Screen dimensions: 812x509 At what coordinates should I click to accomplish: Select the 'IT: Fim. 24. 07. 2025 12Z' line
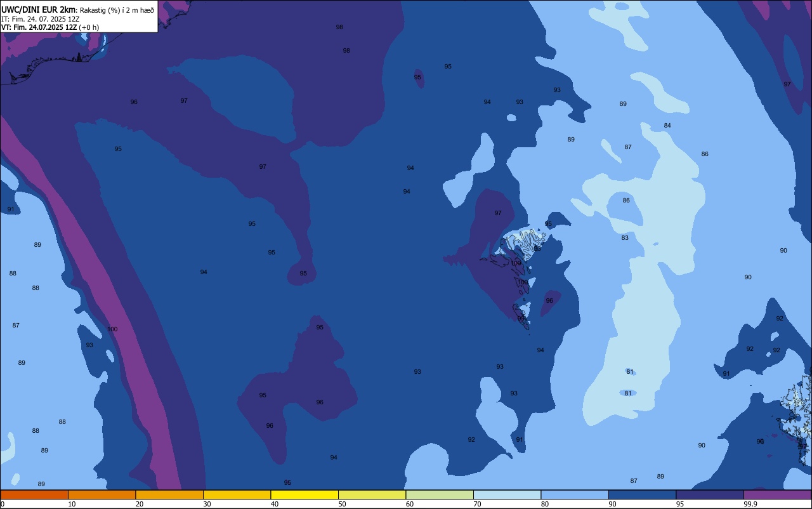pyautogui.click(x=40, y=19)
